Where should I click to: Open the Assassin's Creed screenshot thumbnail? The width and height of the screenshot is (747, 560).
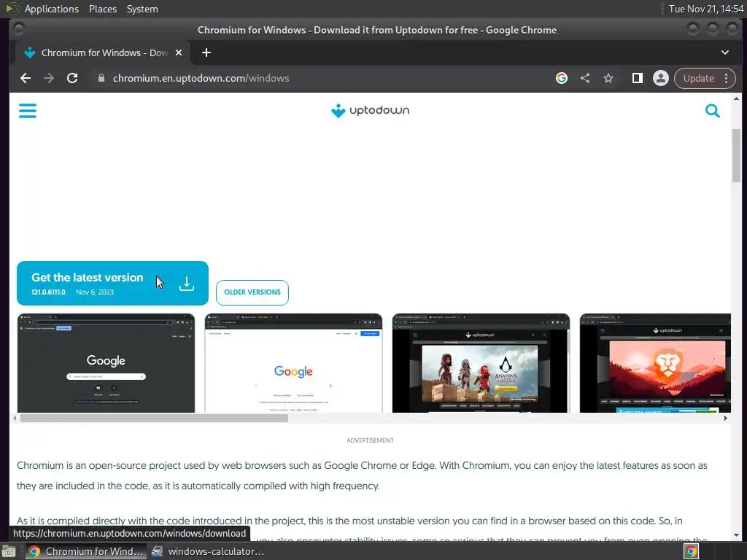481,363
